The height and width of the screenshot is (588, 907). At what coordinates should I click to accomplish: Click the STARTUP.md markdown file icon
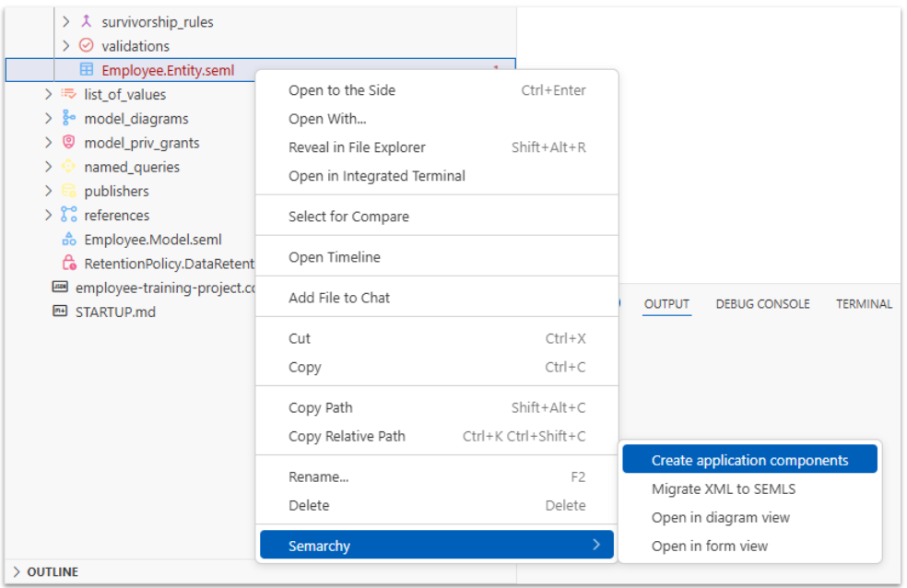coord(60,312)
